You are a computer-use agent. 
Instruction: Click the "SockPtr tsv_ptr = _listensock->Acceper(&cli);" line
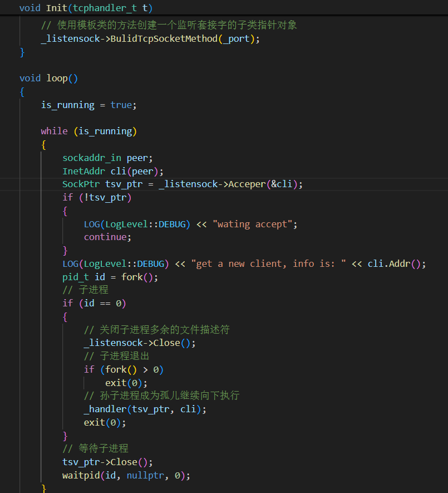[x=182, y=184]
